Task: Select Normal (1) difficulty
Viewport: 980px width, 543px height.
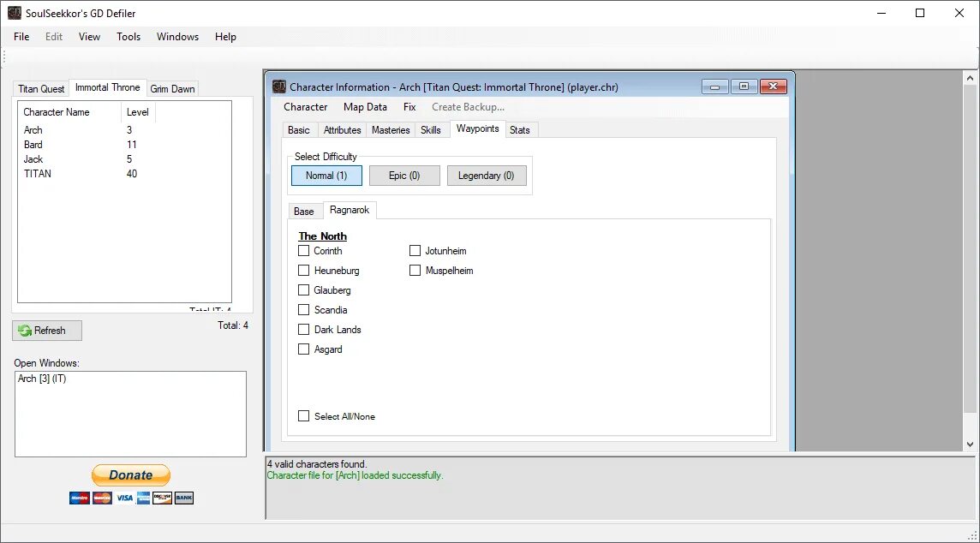Action: pyautogui.click(x=326, y=176)
